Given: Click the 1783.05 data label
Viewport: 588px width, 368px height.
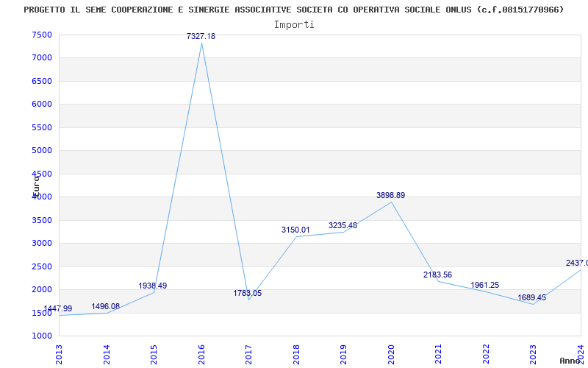Looking at the screenshot, I should pos(248,293).
